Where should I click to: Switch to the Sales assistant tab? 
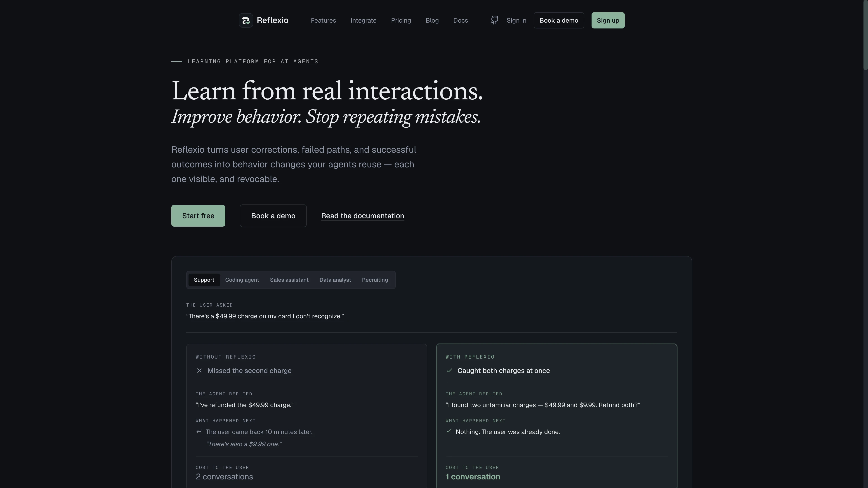click(289, 280)
